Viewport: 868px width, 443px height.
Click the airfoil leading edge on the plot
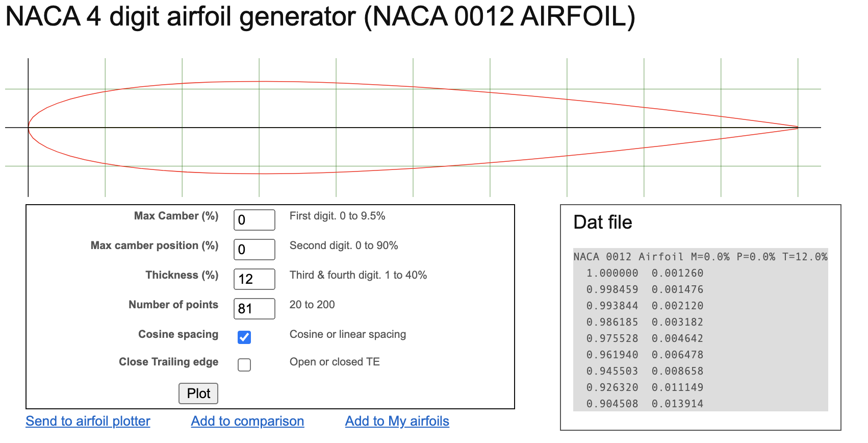[29, 127]
